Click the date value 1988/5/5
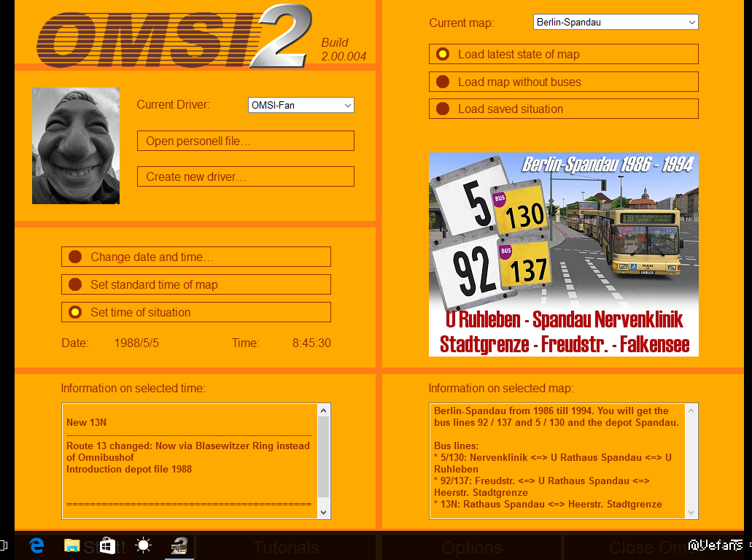Image resolution: width=752 pixels, height=560 pixels. tap(136, 343)
